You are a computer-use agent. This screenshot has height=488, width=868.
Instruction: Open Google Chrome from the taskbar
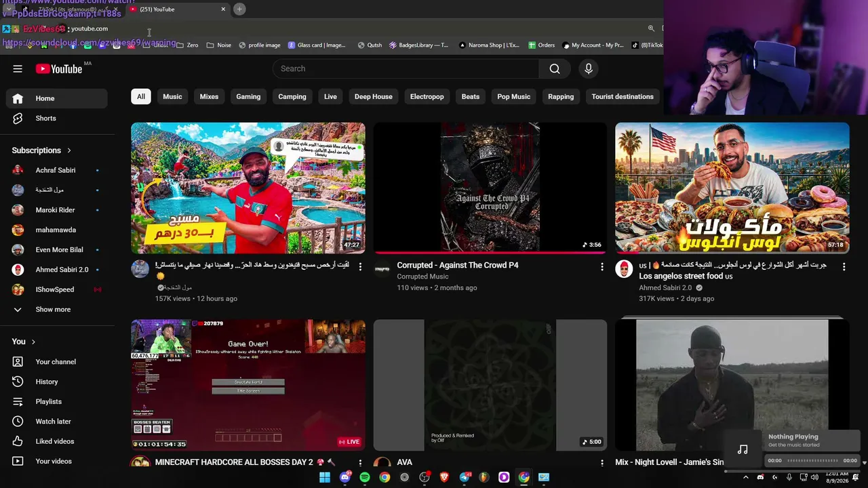coord(384,477)
